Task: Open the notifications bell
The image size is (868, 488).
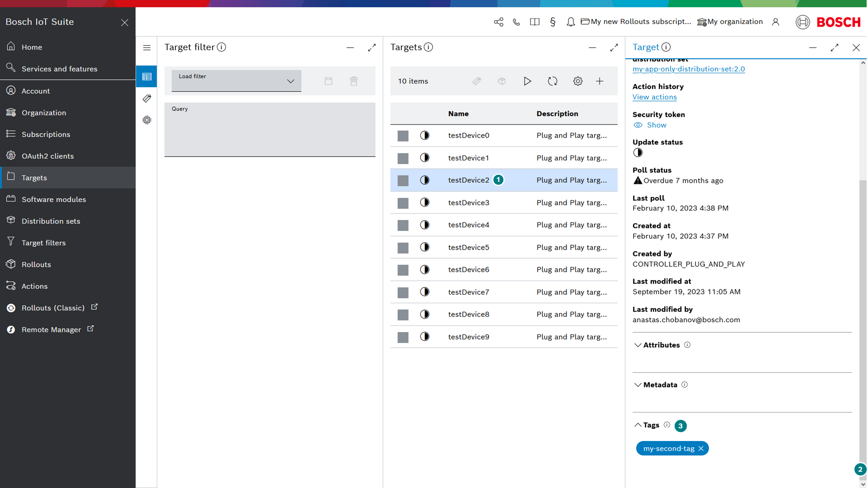Action: [x=571, y=22]
